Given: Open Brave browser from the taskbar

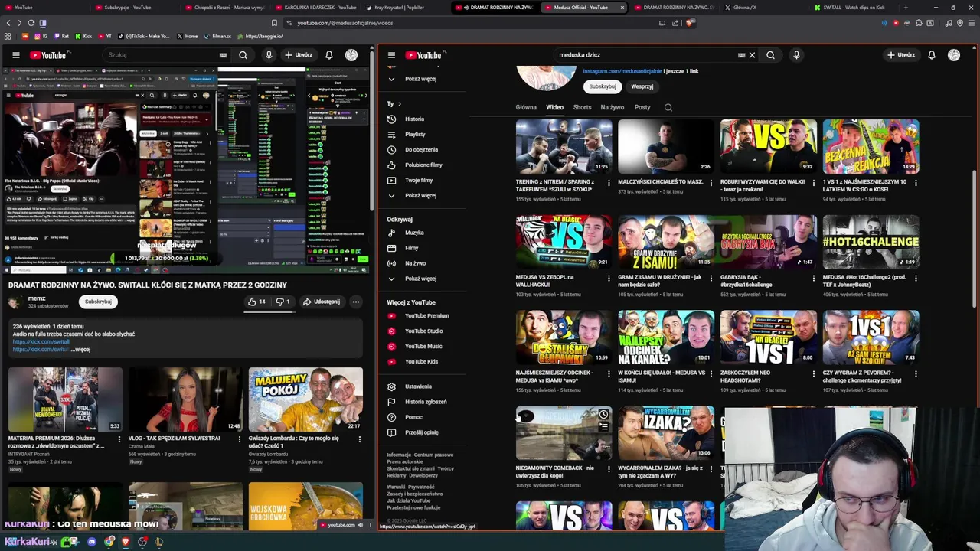Looking at the screenshot, I should tap(126, 542).
